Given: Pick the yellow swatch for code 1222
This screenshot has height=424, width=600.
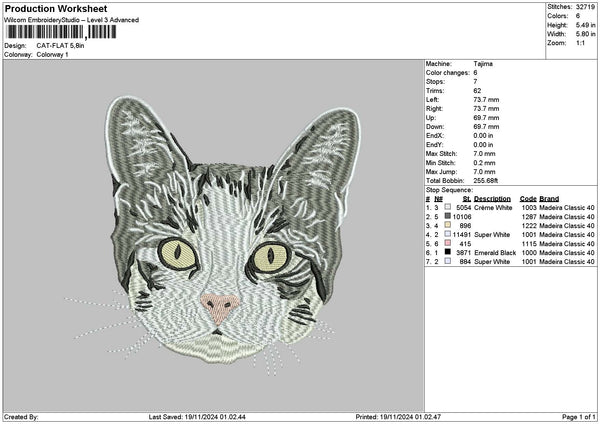Looking at the screenshot, I should [447, 225].
